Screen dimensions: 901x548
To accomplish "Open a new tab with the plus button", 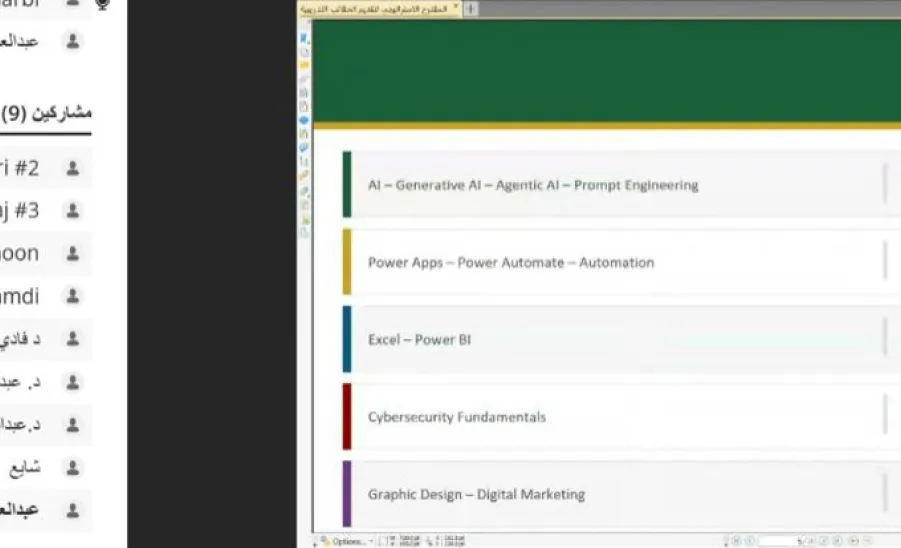I will click(x=471, y=9).
